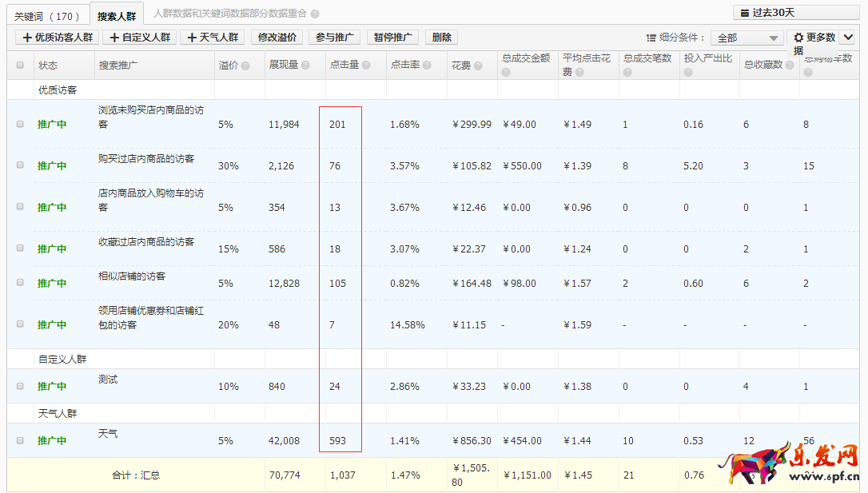The image size is (868, 493).
Task: Open the 细分条件 全部 dropdown
Action: click(747, 38)
